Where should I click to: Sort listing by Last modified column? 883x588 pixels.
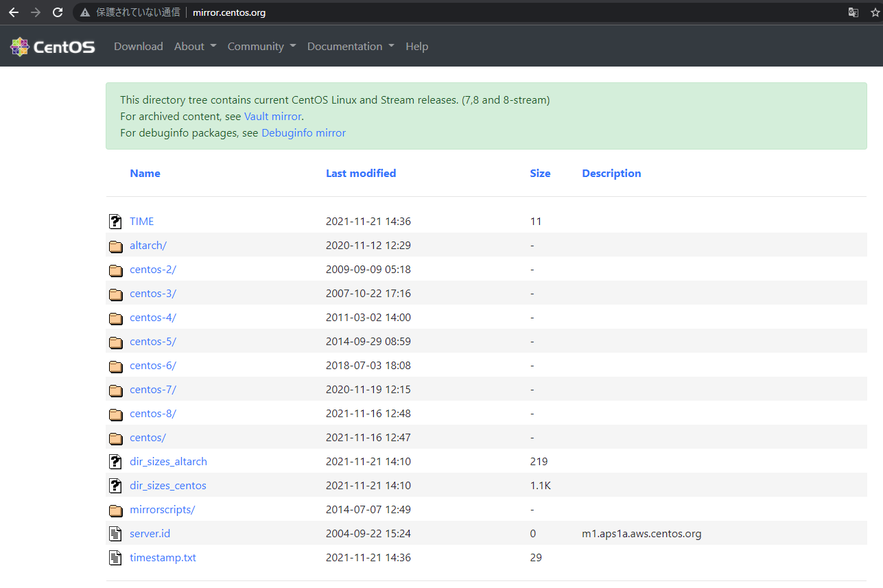(x=361, y=174)
